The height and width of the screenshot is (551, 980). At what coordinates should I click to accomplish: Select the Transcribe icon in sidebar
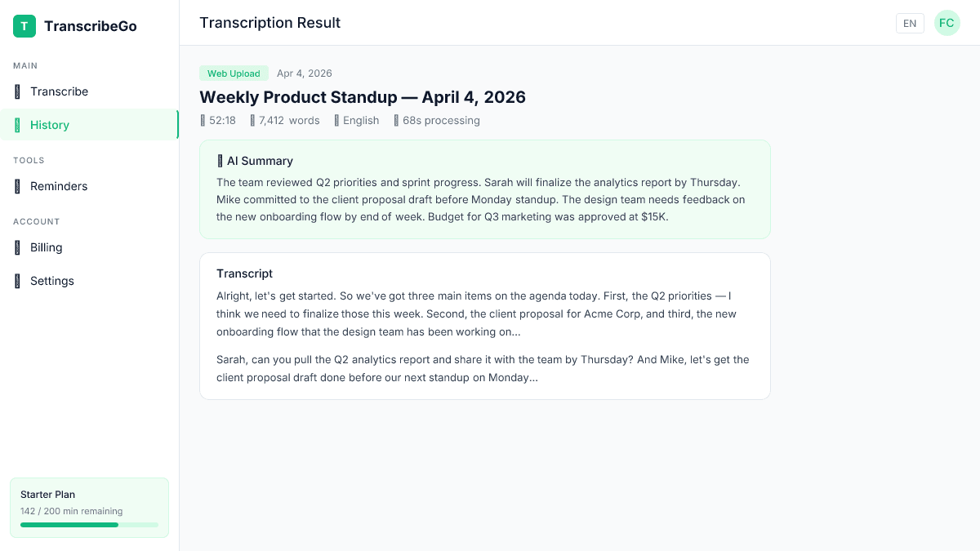click(x=18, y=91)
